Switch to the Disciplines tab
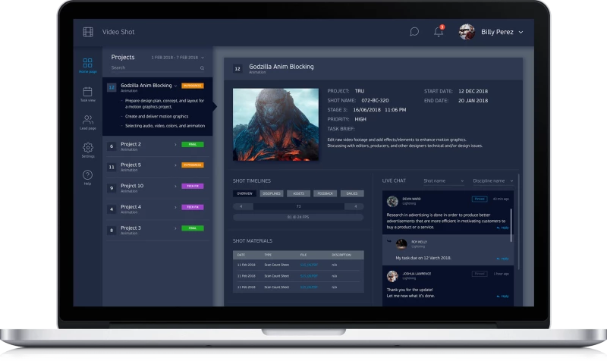Image resolution: width=607 pixels, height=364 pixels. pos(272,193)
